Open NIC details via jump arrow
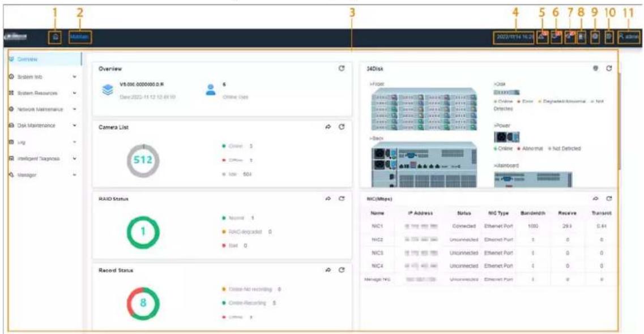This screenshot has width=644, height=334. click(595, 199)
